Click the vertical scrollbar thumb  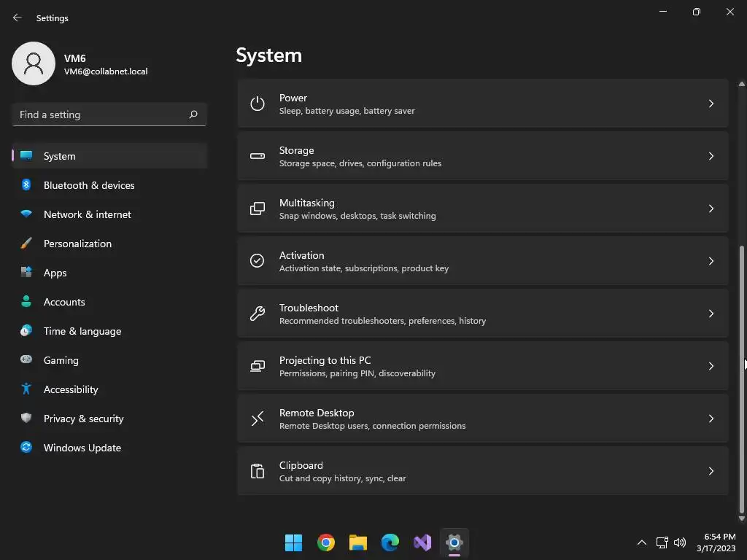pos(741,379)
